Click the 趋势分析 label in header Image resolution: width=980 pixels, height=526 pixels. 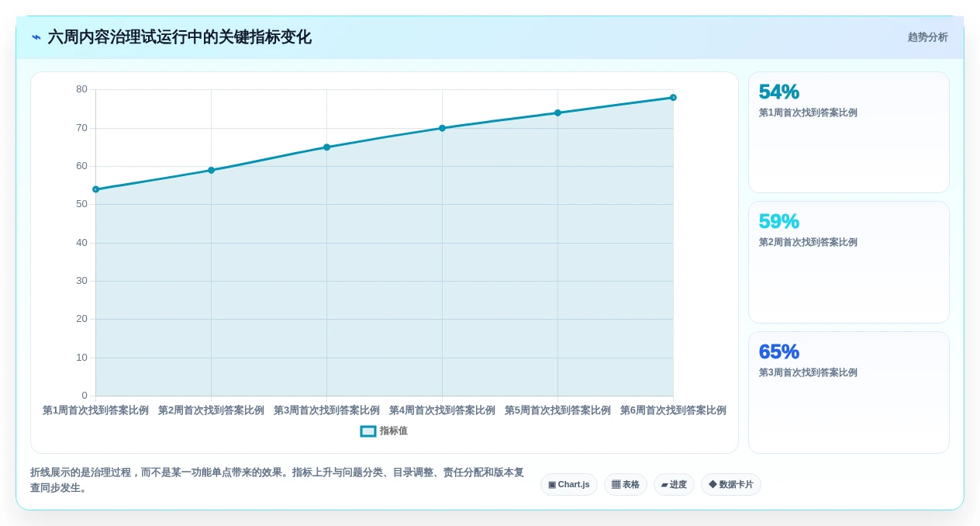(927, 37)
